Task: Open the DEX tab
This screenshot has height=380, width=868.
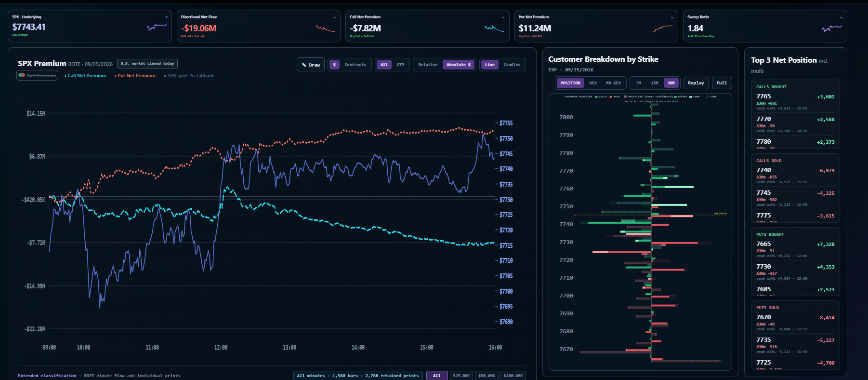Action: pos(593,83)
